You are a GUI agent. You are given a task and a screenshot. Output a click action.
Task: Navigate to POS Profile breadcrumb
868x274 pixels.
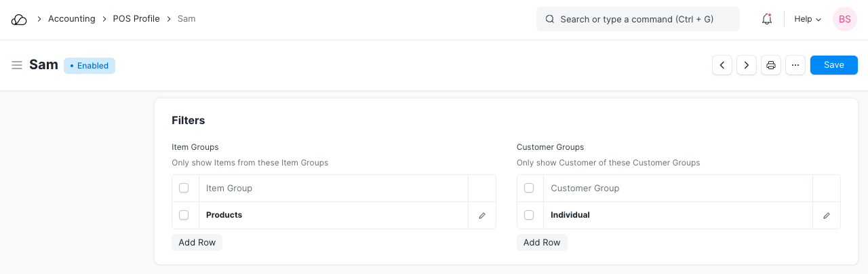[x=136, y=19]
